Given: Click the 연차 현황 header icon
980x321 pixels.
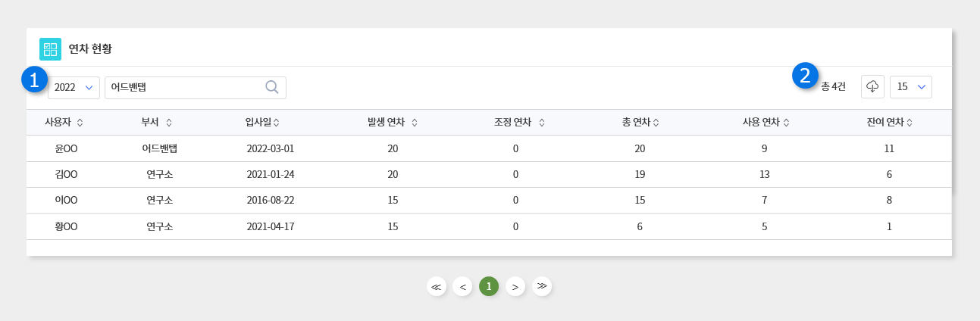Looking at the screenshot, I should (50, 49).
